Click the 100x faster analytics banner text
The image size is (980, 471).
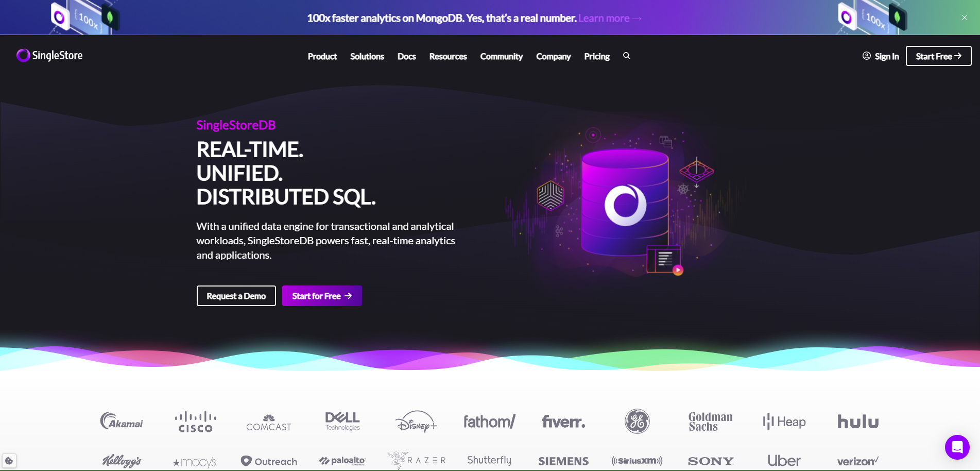click(442, 18)
